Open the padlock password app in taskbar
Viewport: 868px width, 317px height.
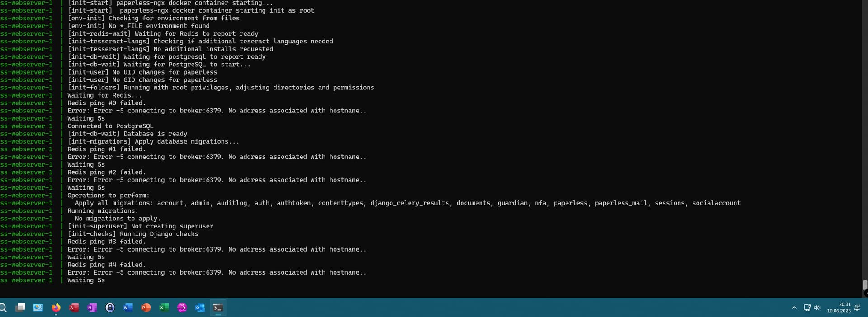(110, 308)
